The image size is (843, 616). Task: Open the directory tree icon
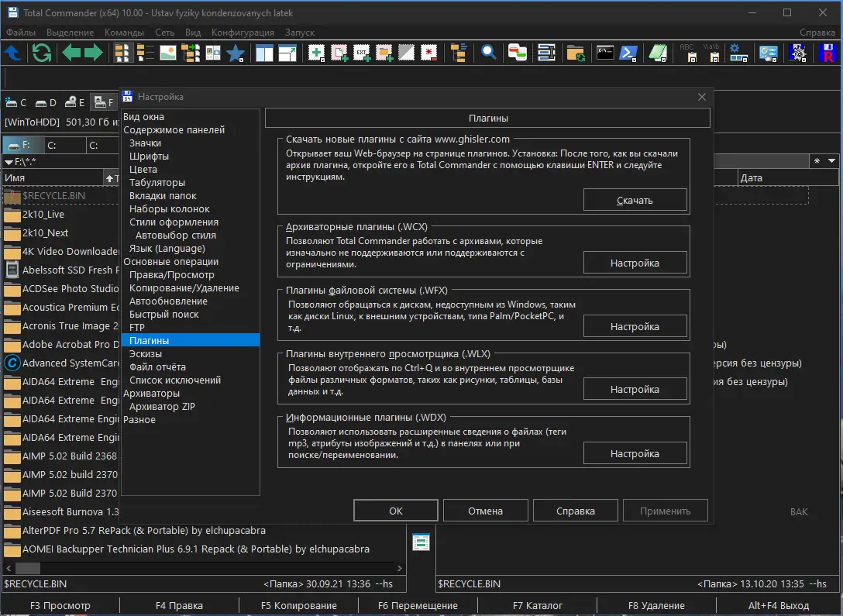pos(459,53)
